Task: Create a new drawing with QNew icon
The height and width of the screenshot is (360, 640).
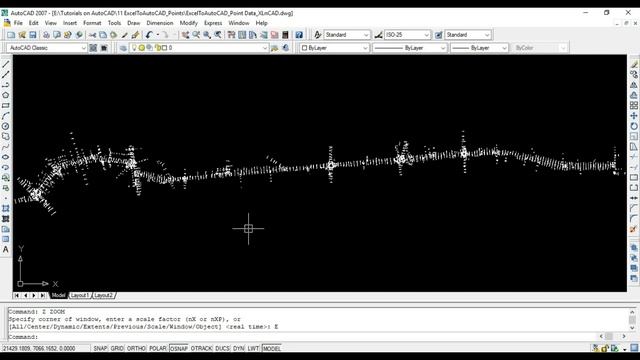Action: pyautogui.click(x=11, y=35)
